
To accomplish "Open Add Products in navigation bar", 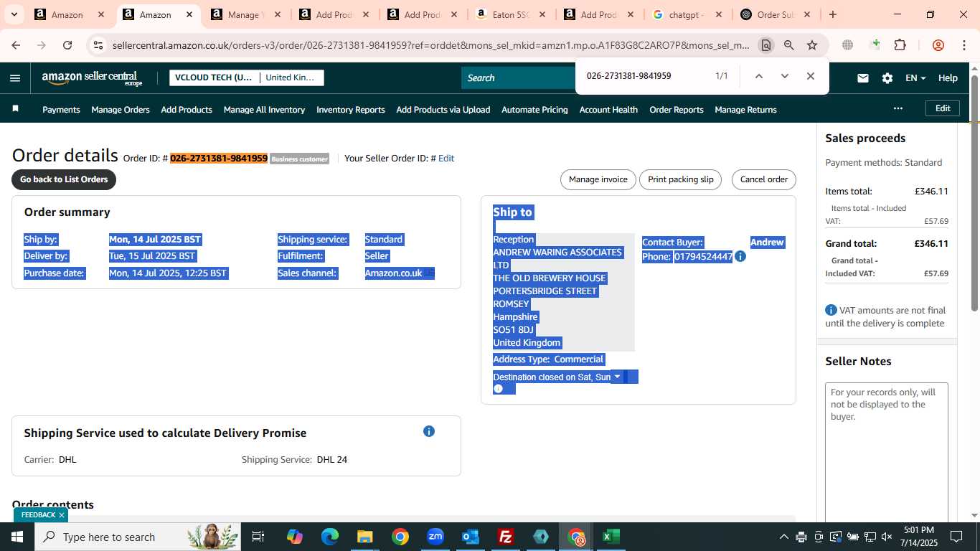I will [x=187, y=110].
